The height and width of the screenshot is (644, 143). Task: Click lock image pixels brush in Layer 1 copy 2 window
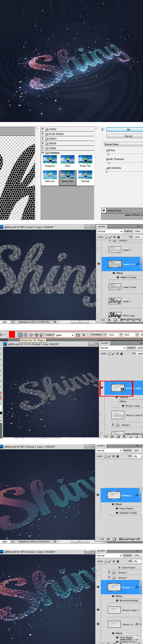[x=110, y=237]
